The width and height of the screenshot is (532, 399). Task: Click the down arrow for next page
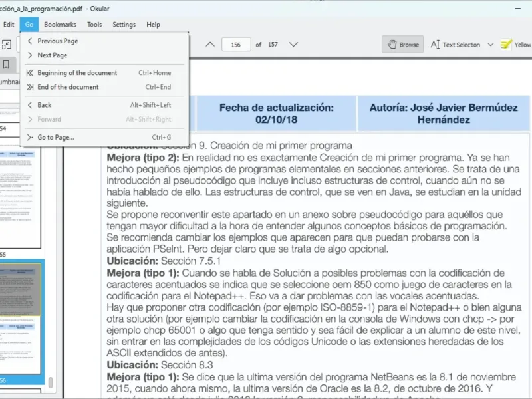click(x=293, y=45)
